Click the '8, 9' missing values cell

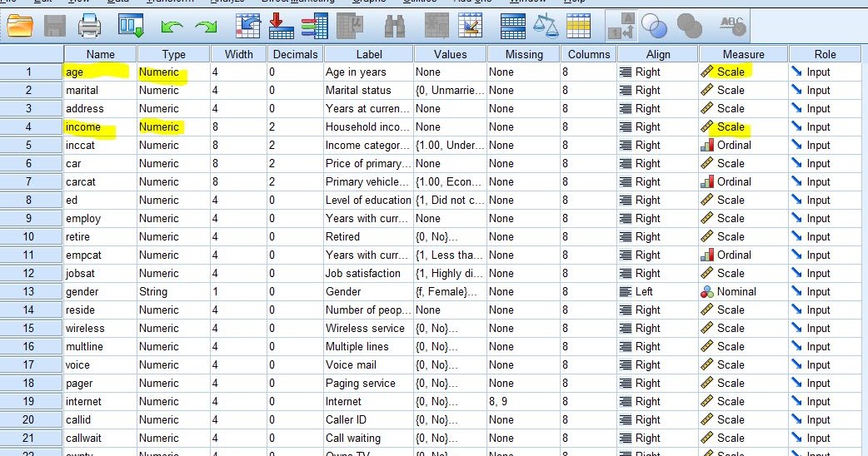524,402
